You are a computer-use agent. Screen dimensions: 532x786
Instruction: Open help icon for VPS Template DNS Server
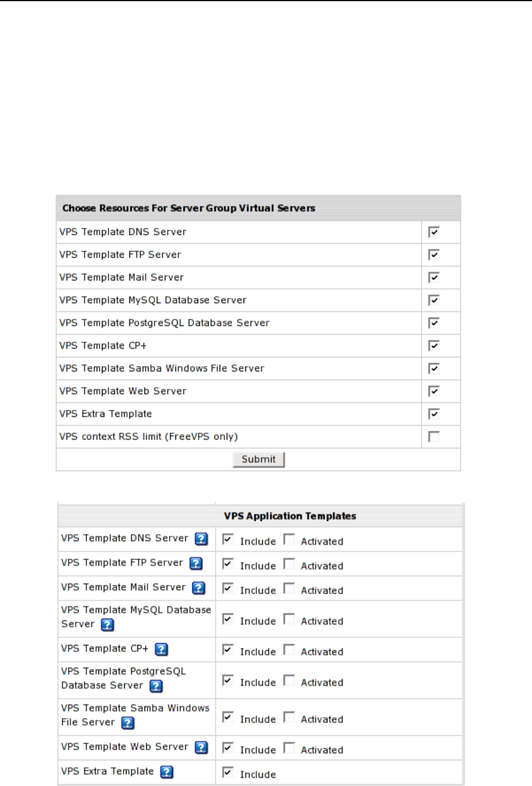(x=201, y=539)
